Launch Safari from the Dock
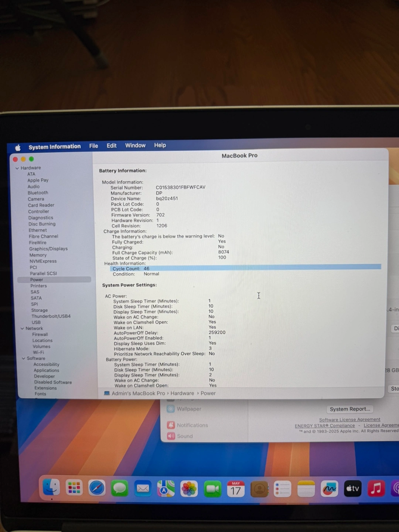The image size is (399, 532). (x=97, y=488)
